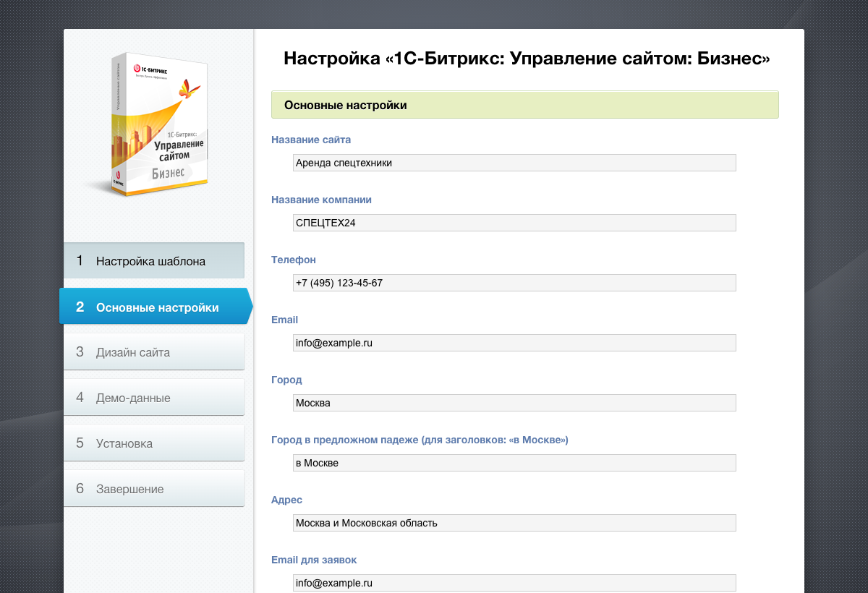Focus the Email field under Телефон

click(514, 343)
